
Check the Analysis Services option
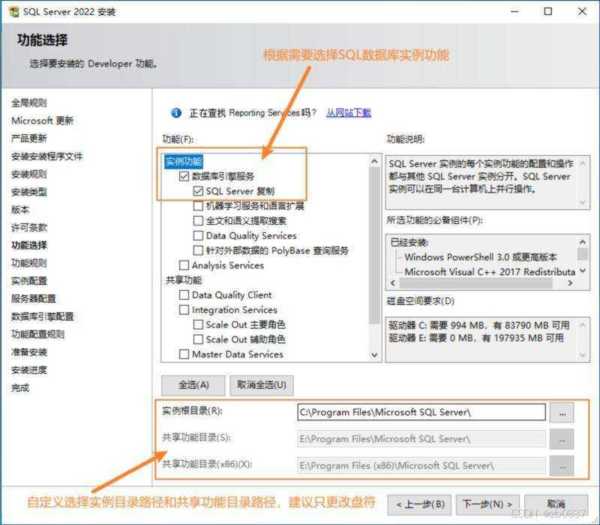pyautogui.click(x=184, y=265)
